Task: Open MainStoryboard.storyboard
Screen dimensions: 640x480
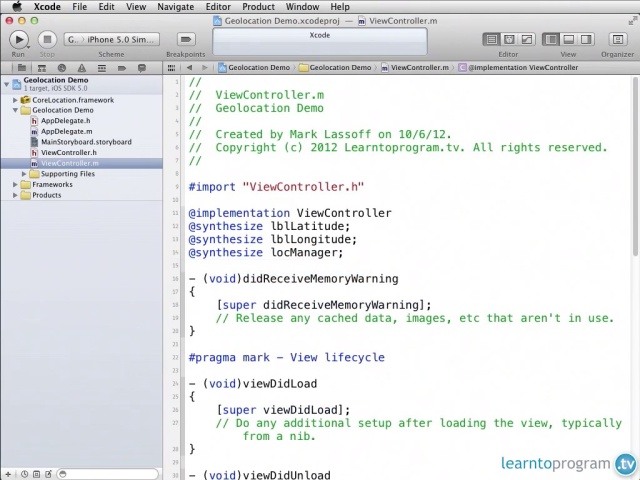Action: (x=82, y=142)
